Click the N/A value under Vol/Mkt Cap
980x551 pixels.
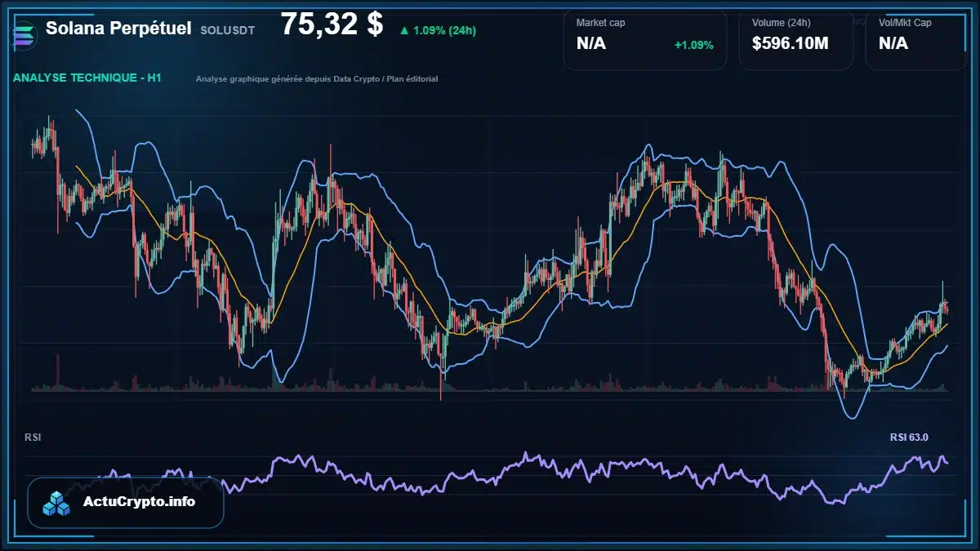tap(893, 43)
